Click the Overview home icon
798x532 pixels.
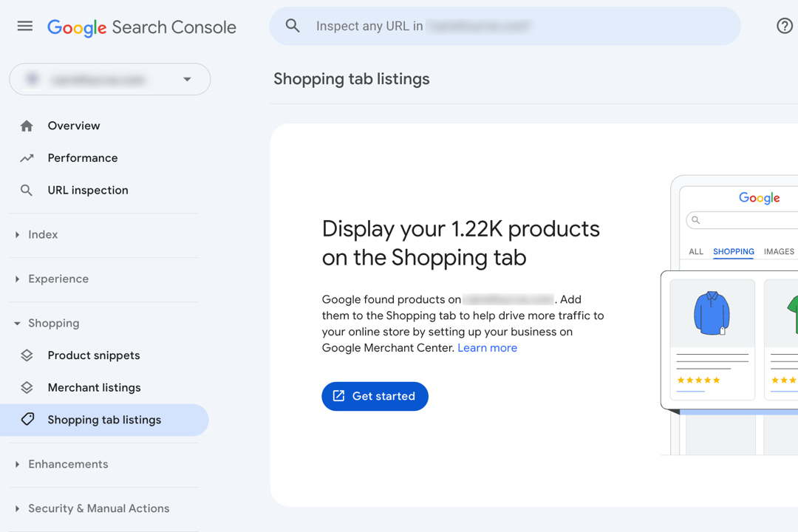click(x=27, y=126)
